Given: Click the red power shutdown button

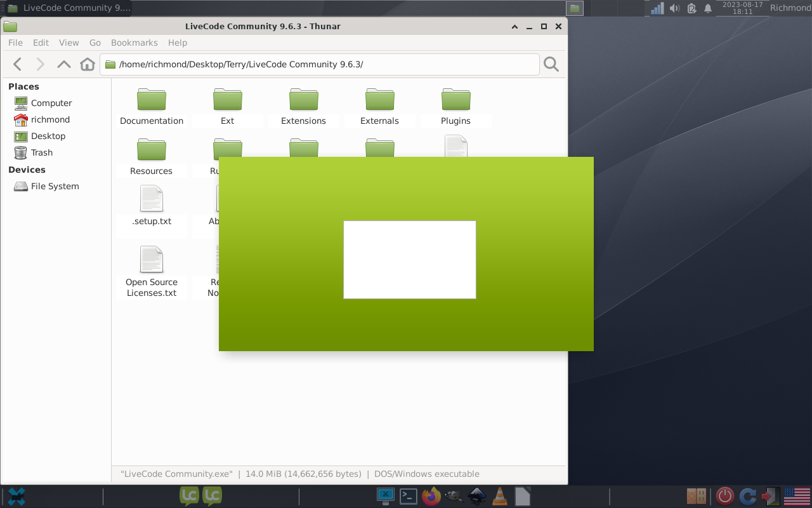Looking at the screenshot, I should 725,496.
